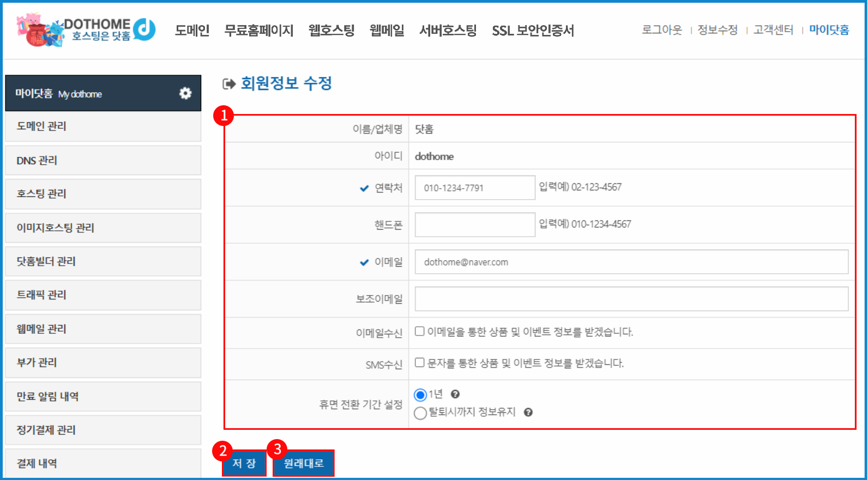Enable the 이메일수신 checkbox
Viewport: 868px width, 480px height.
point(420,331)
